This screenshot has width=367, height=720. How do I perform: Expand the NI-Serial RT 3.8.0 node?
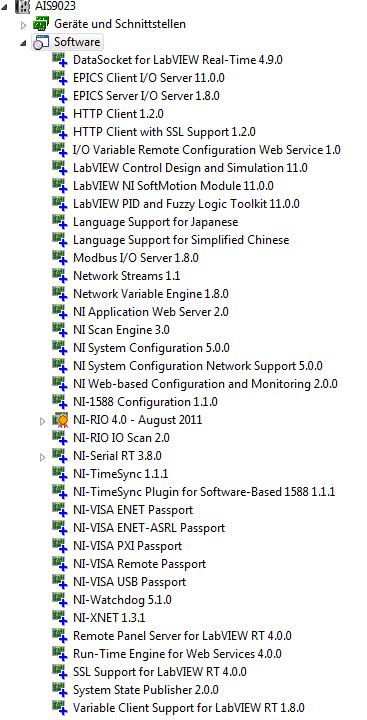tap(42, 457)
